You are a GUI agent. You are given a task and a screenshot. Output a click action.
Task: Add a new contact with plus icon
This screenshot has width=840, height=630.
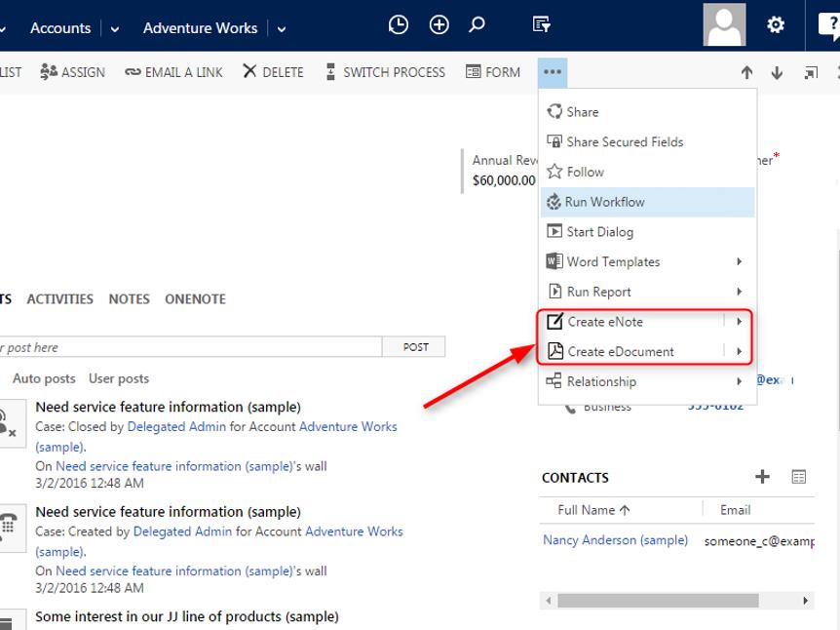pyautogui.click(x=762, y=476)
